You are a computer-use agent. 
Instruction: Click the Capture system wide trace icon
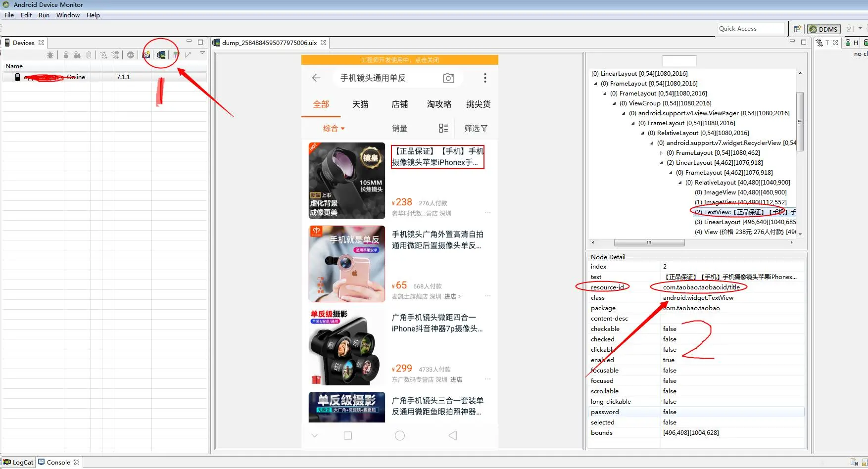(176, 55)
